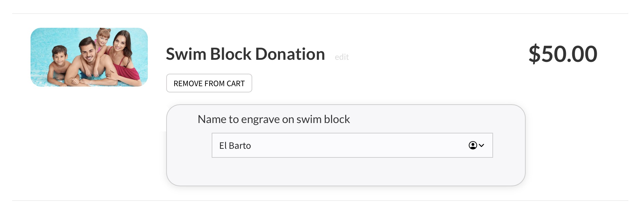
Task: Open the family pool product thumbnail
Action: [x=89, y=57]
